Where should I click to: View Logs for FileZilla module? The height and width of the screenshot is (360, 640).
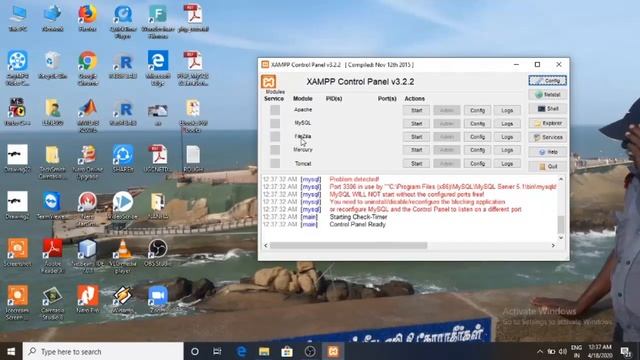(507, 137)
